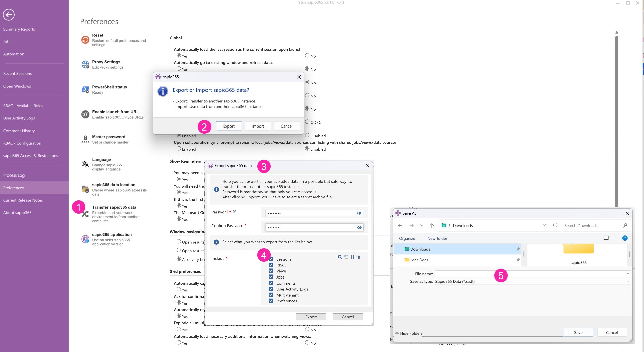
Task: Click the refresh icon in Save As dialog
Action: (555, 225)
